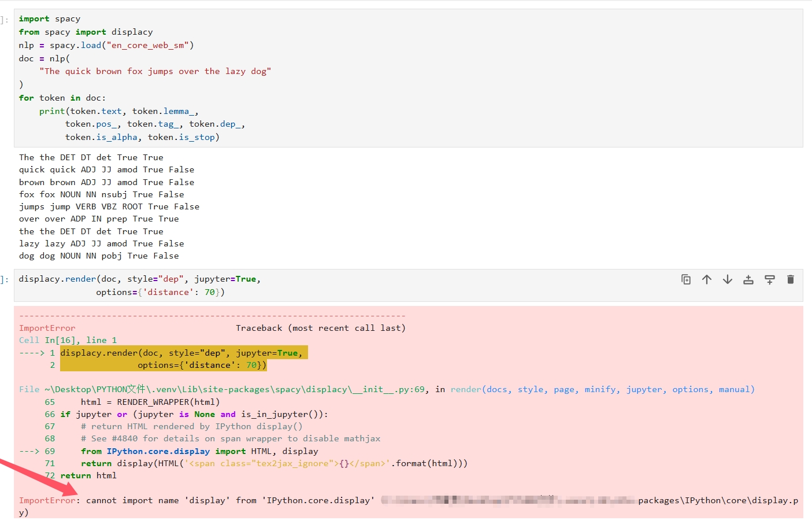Click the comment 'See #4840 for details'
Image resolution: width=812 pixels, height=524 pixels.
231,438
